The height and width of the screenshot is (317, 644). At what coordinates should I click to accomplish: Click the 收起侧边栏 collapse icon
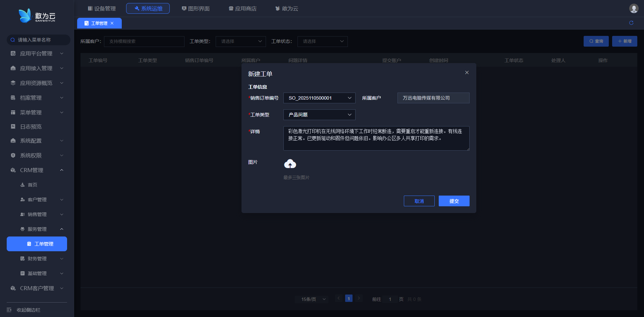[9, 310]
